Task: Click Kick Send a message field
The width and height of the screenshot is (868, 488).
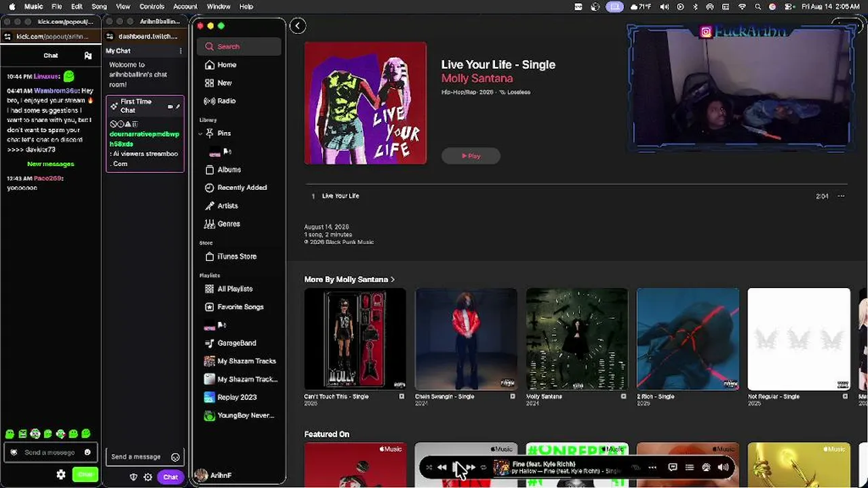Action: pyautogui.click(x=51, y=452)
